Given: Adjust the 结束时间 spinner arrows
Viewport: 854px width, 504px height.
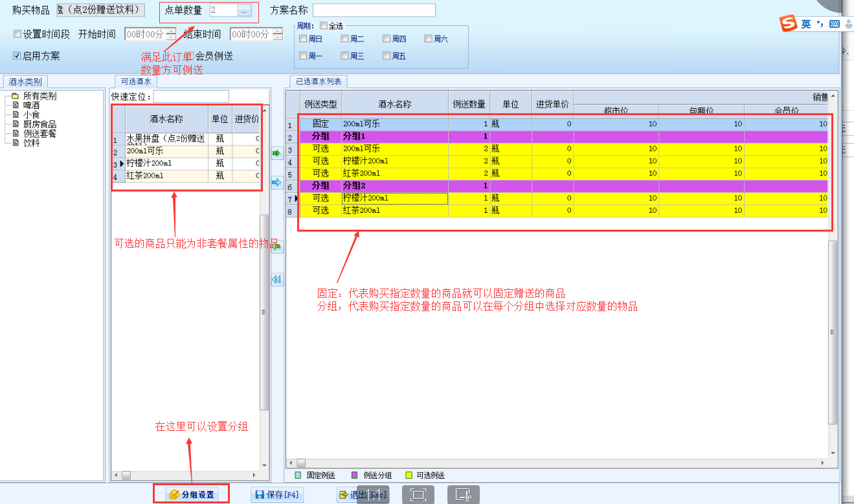Looking at the screenshot, I should (x=276, y=34).
